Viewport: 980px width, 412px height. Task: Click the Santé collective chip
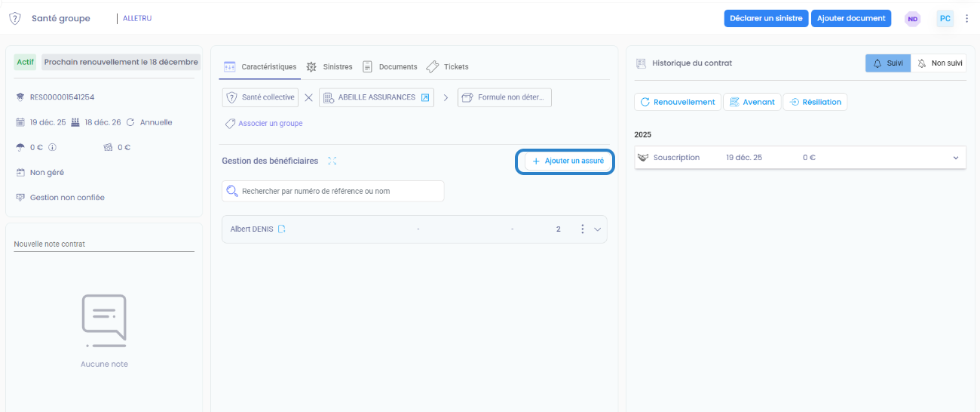coord(259,97)
